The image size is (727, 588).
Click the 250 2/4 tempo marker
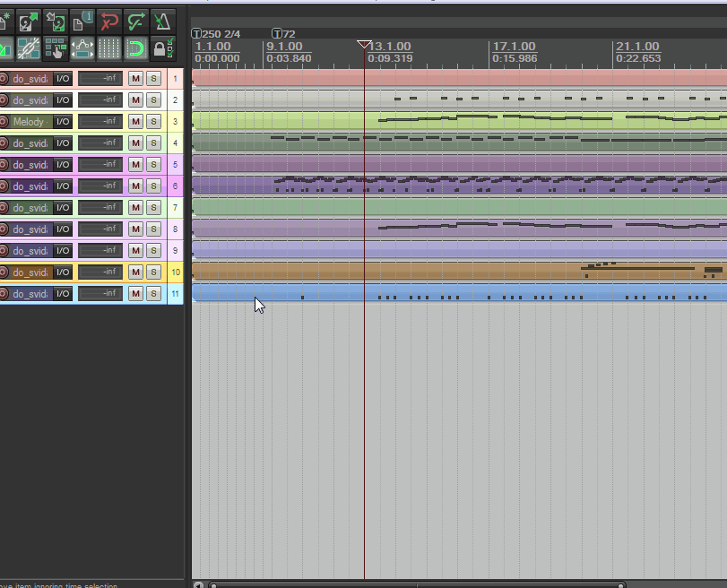click(216, 34)
